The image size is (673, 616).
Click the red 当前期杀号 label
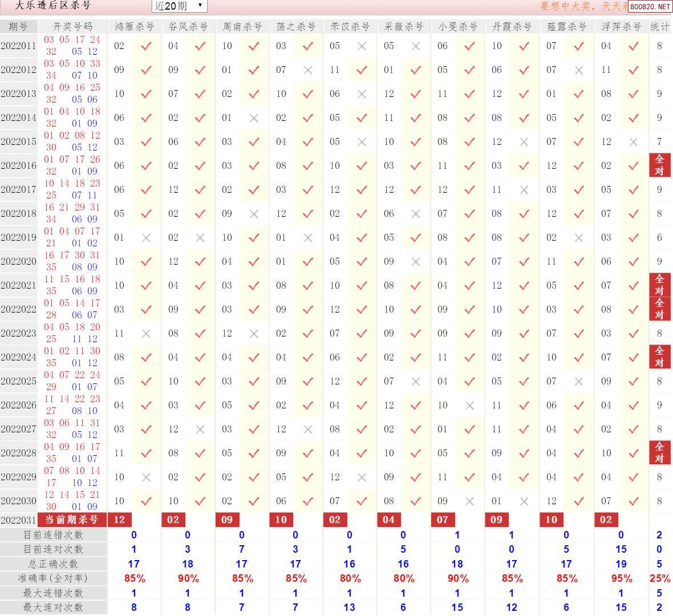coord(72,520)
